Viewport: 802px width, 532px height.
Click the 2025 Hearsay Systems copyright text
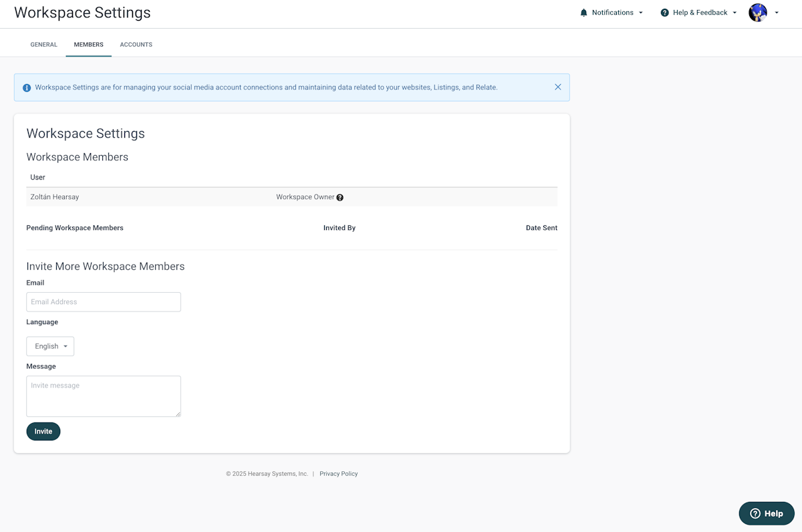click(x=267, y=474)
